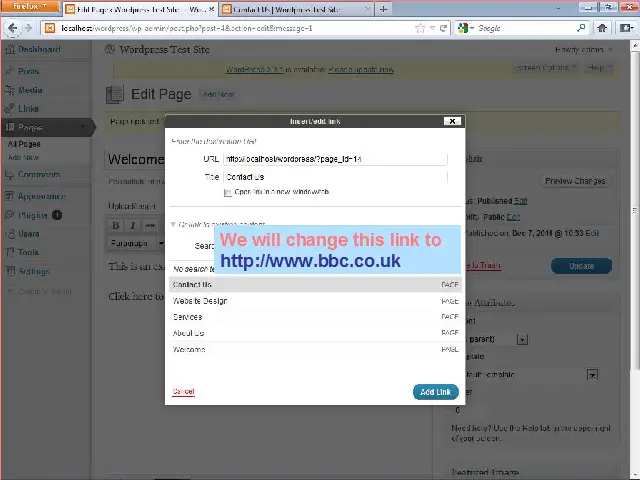Click the Wordpress Test Site title link
Viewport: 640px width, 480px height.
pos(164,50)
